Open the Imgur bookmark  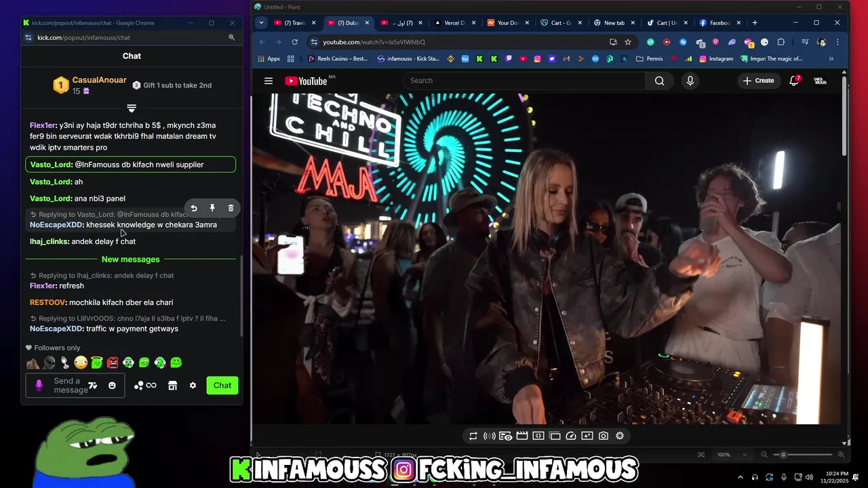[x=772, y=59]
